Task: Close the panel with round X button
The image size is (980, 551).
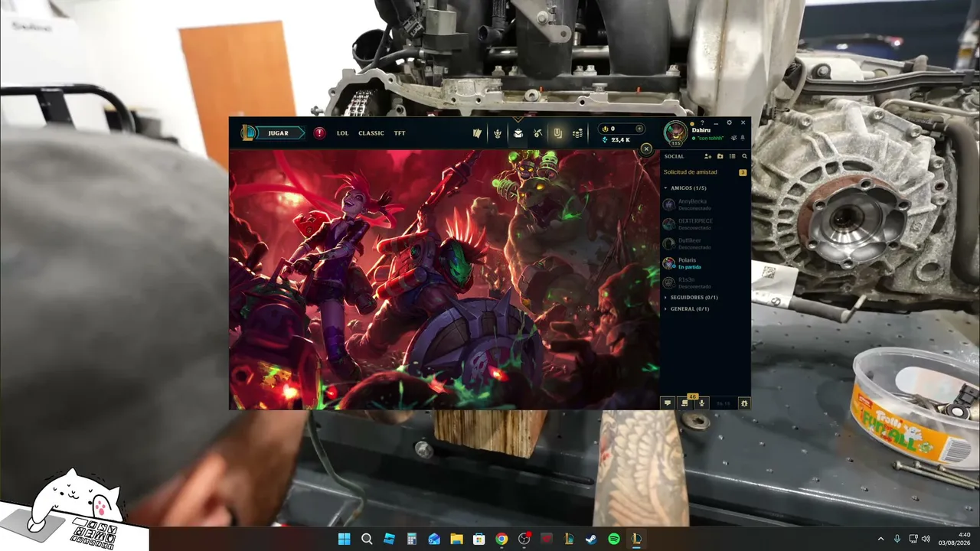Action: (646, 148)
